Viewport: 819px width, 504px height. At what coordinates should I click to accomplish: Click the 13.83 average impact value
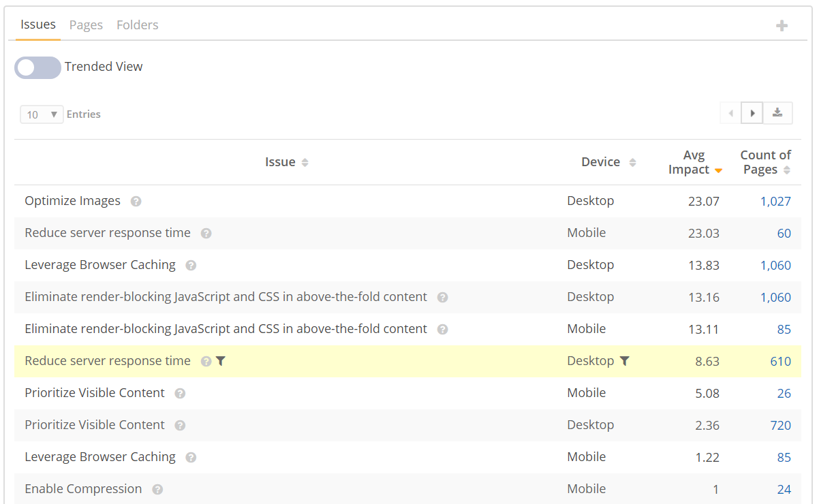tap(704, 266)
